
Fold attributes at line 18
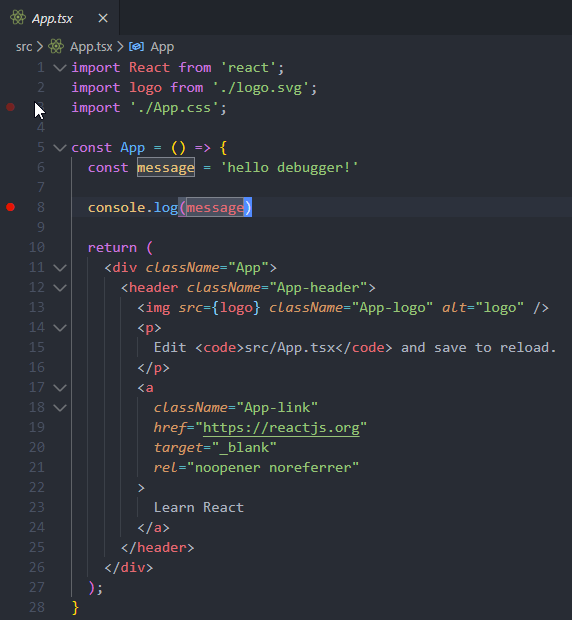[60, 408]
